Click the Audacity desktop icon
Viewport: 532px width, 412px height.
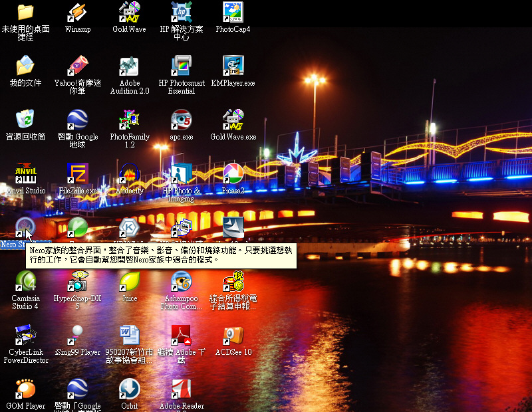[x=129, y=173]
